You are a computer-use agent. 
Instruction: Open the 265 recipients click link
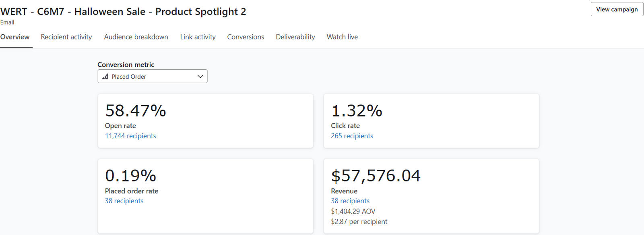point(352,136)
